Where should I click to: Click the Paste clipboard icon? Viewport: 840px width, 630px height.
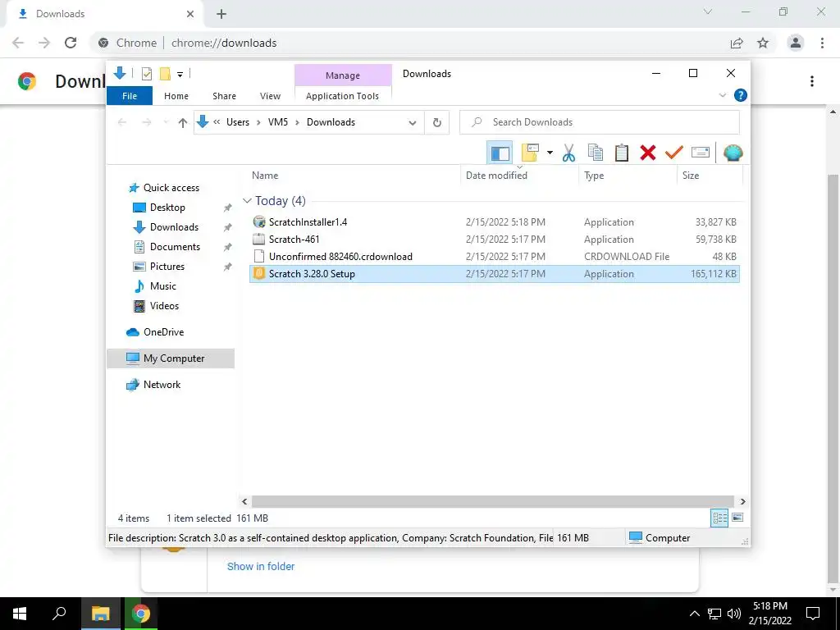622,153
